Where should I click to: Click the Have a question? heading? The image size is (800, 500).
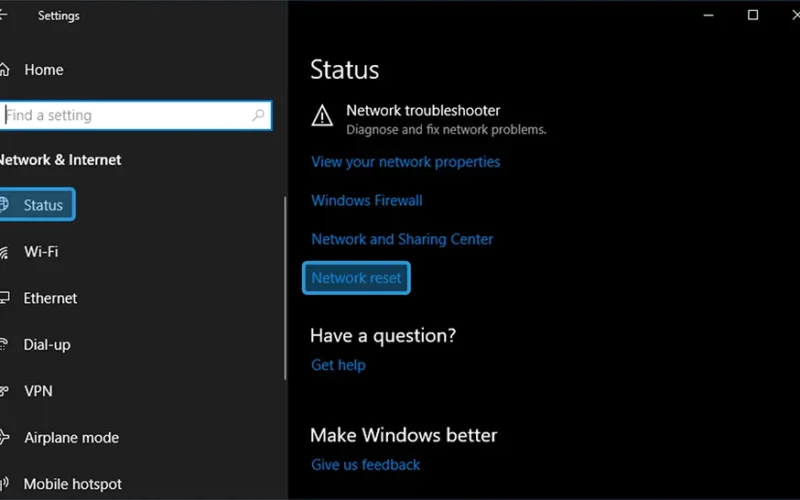[383, 336]
